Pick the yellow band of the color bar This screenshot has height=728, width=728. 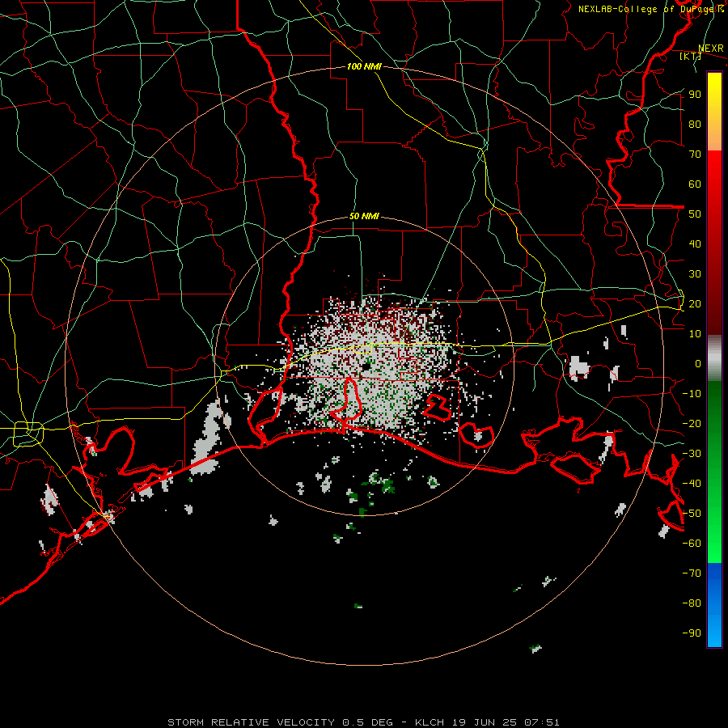(714, 112)
